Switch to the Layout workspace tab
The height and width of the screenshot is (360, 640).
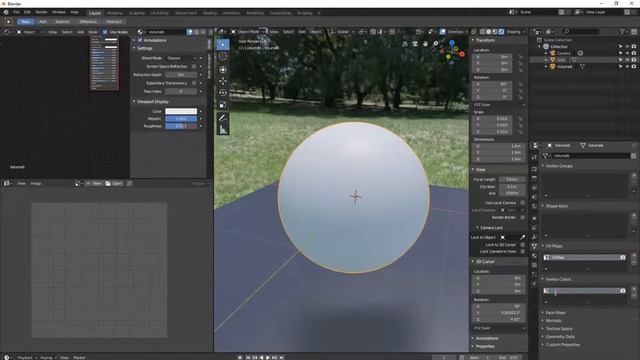pyautogui.click(x=95, y=13)
